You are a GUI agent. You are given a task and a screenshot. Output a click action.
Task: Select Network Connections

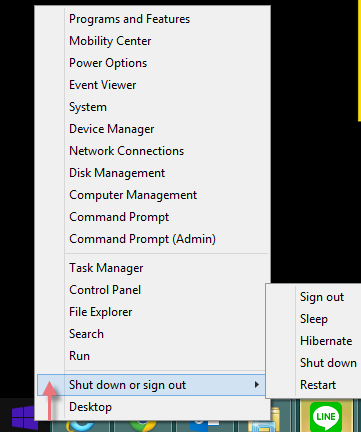[126, 151]
